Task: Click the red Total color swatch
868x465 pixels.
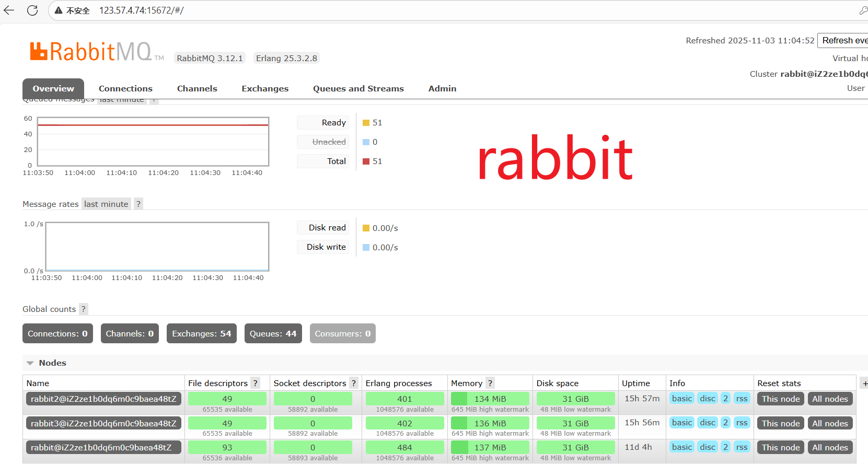Action: click(366, 161)
